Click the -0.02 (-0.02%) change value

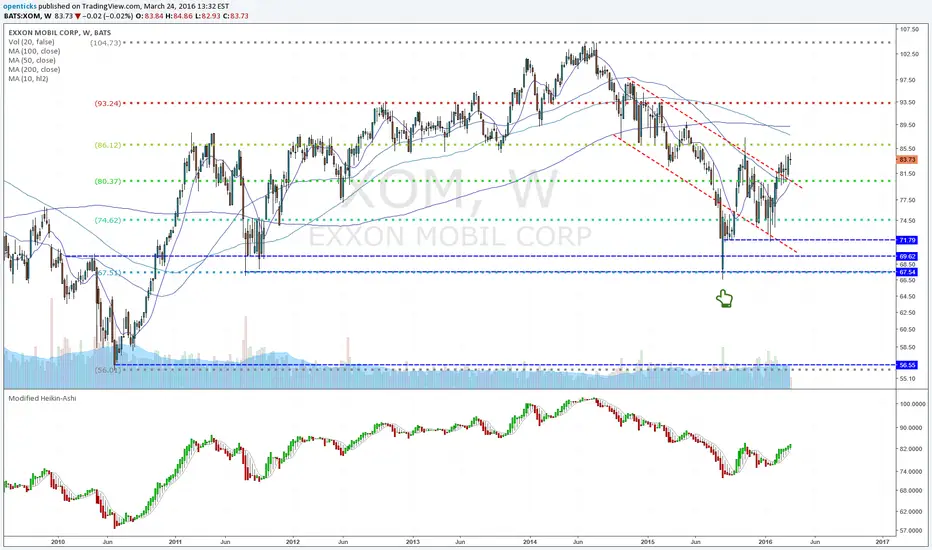click(108, 16)
